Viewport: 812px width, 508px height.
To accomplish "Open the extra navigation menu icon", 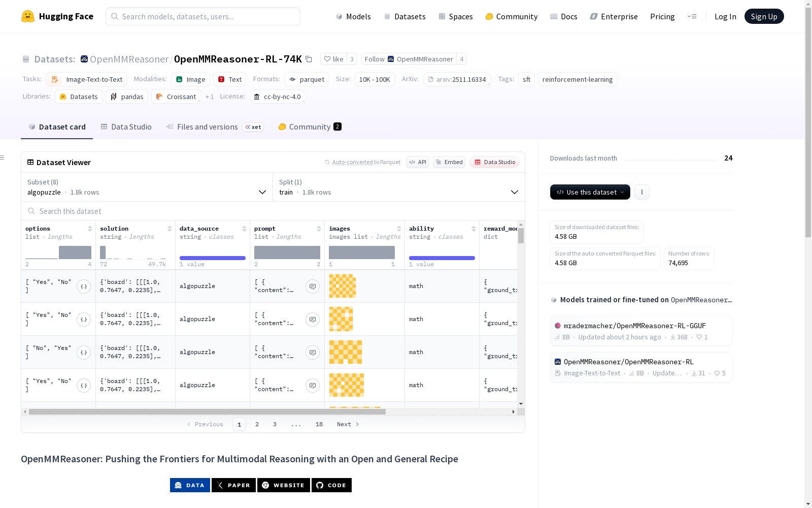I will tap(692, 16).
